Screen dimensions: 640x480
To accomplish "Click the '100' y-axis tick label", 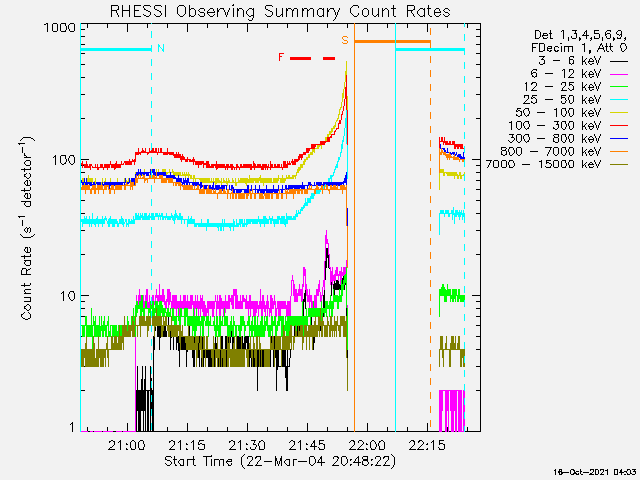I will [64, 160].
